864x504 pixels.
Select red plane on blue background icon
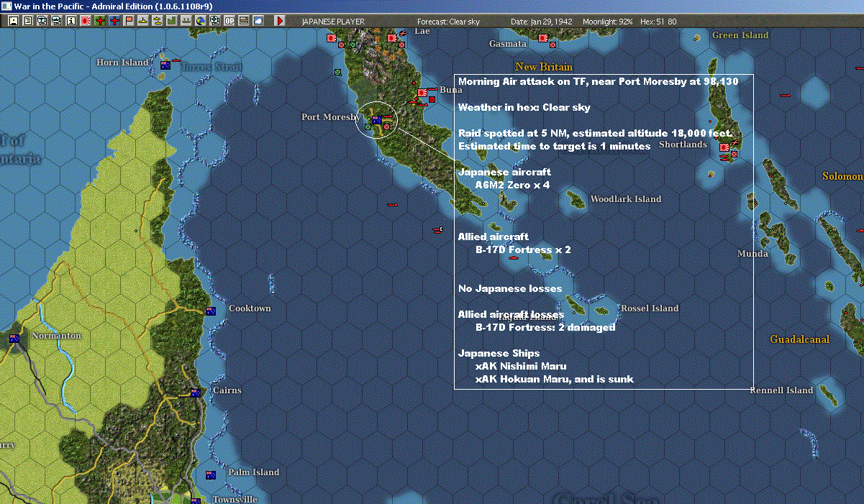click(114, 21)
